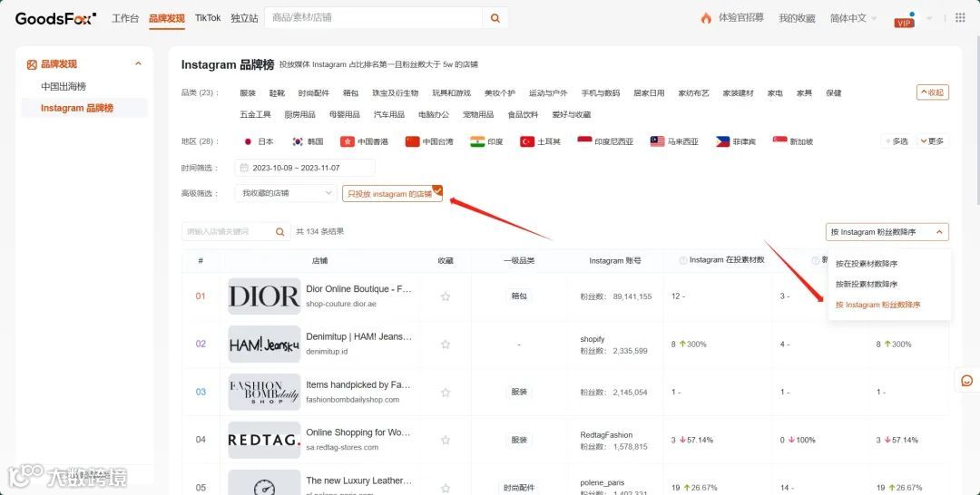Switch to TikTok tab
This screenshot has height=495, width=980.
point(208,18)
